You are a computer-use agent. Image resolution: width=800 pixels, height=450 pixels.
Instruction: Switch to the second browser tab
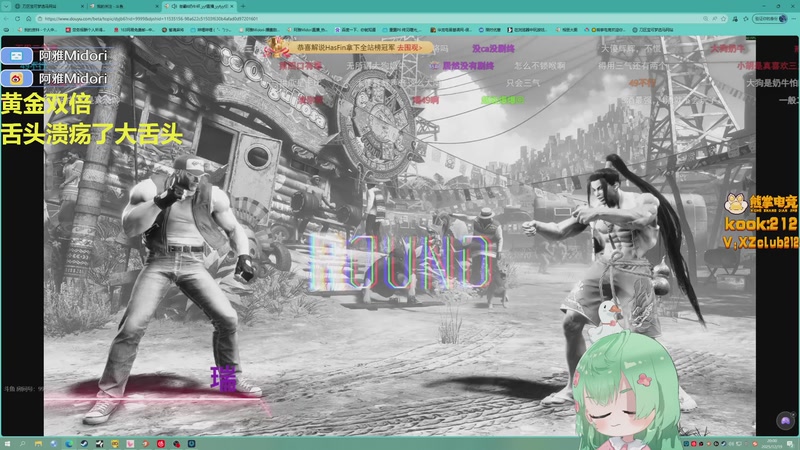(x=124, y=6)
